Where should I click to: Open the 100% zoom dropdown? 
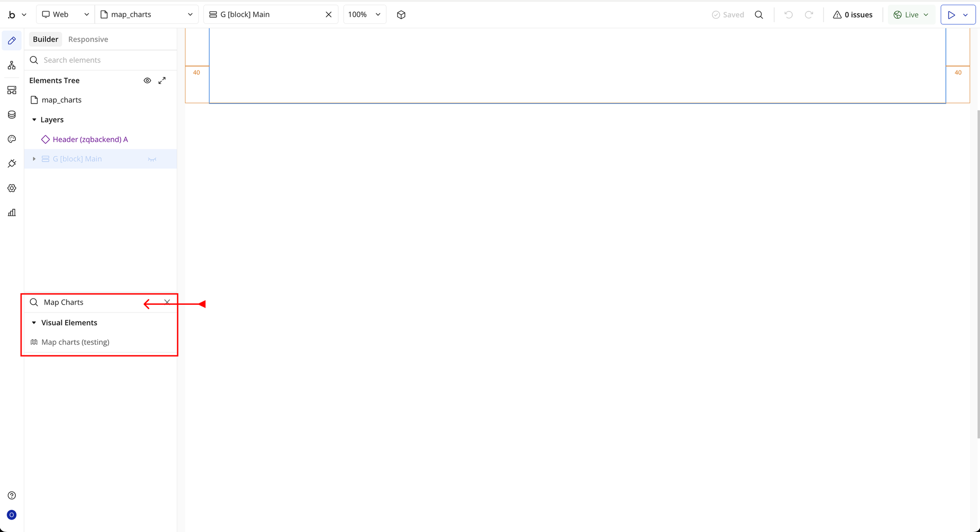coord(365,15)
